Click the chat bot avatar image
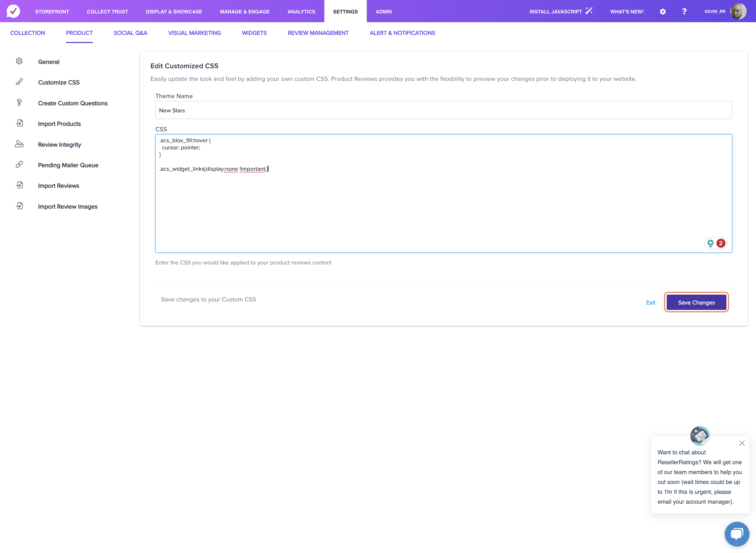This screenshot has height=553, width=756. click(x=700, y=436)
